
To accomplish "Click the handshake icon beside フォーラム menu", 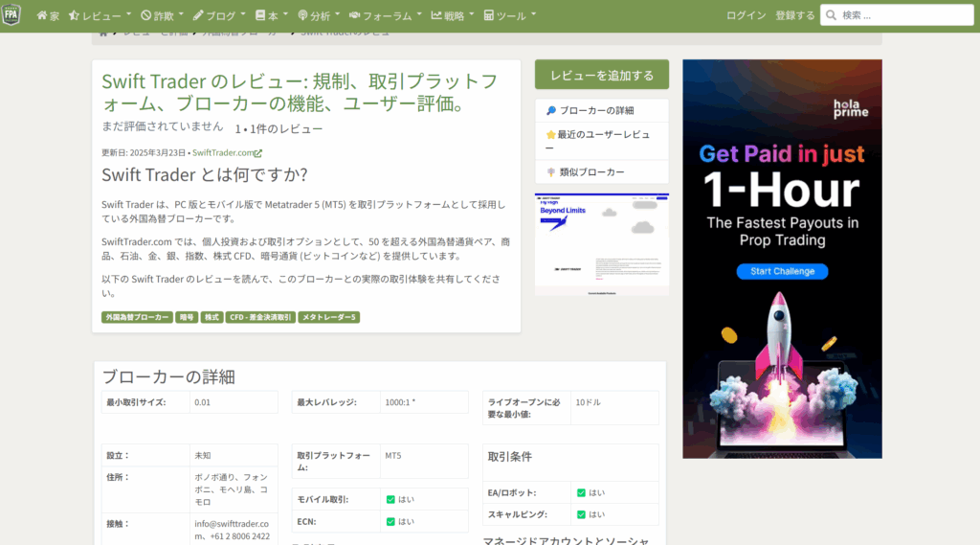I will (x=354, y=15).
